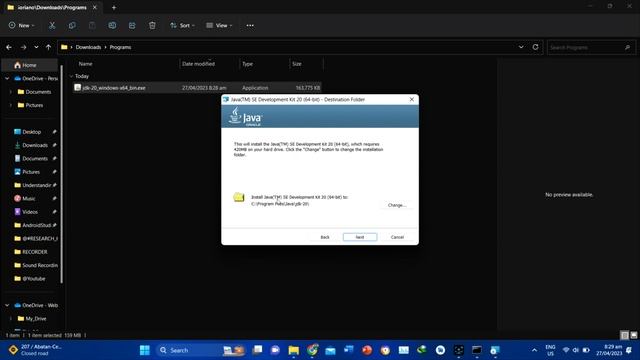Screen dimensions: 640x360
Task: Open the clock and date panel
Action: click(x=609, y=350)
